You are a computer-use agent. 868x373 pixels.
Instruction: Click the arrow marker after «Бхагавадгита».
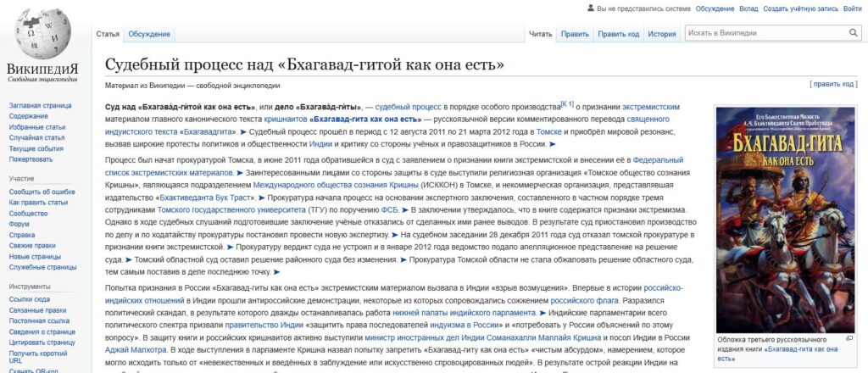coord(243,132)
